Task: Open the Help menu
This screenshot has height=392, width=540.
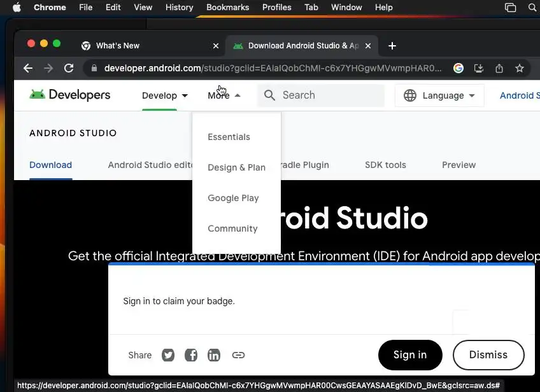Action: pos(384,7)
